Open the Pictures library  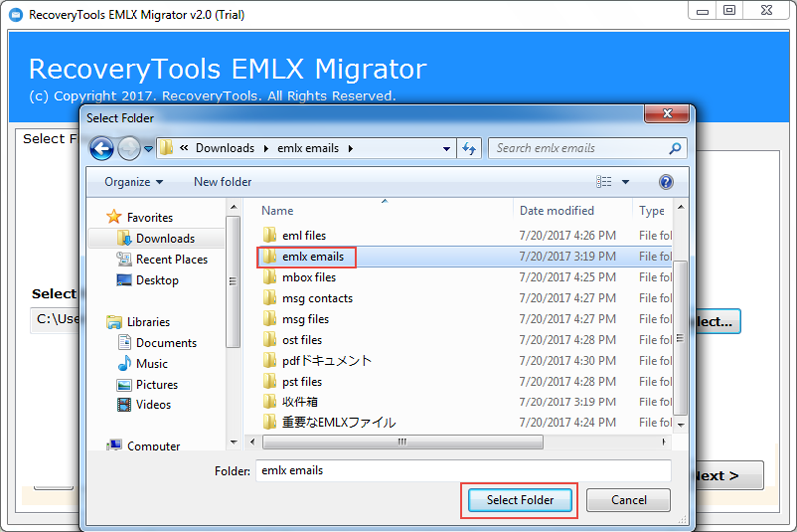(x=157, y=385)
